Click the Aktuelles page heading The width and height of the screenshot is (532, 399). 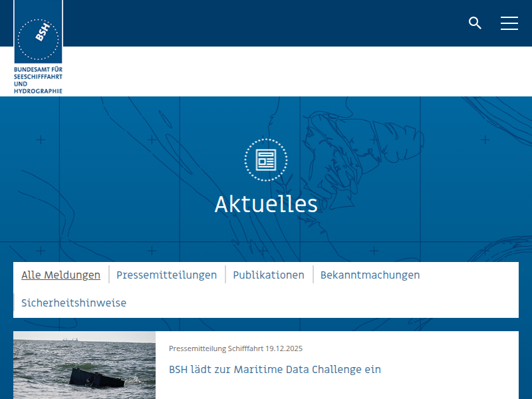[266, 204]
